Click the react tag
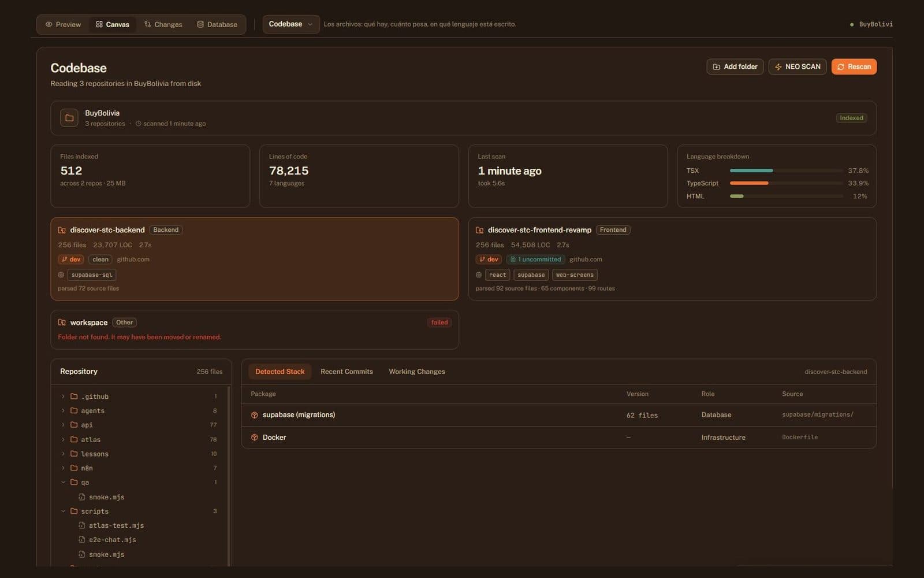 [x=498, y=275]
